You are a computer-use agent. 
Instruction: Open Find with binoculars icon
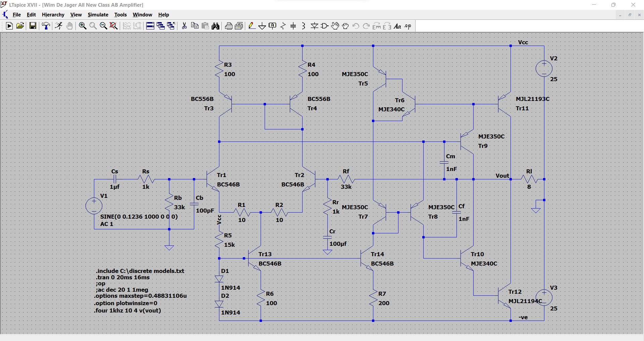click(216, 26)
